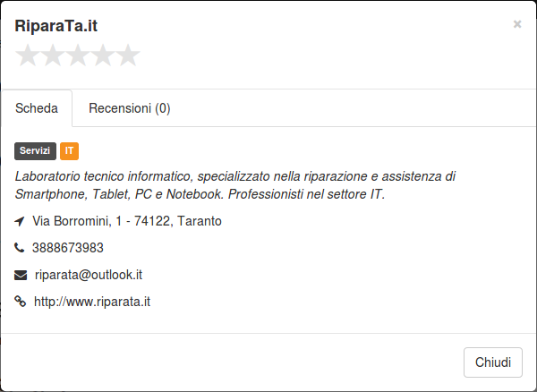Click the chain link icon
This screenshot has width=537, height=392.
click(x=21, y=302)
